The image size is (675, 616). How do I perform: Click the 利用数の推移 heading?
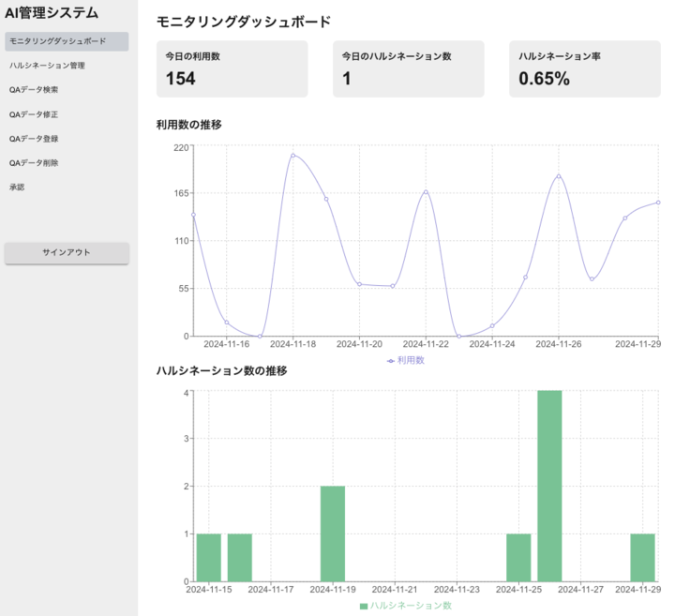[189, 125]
